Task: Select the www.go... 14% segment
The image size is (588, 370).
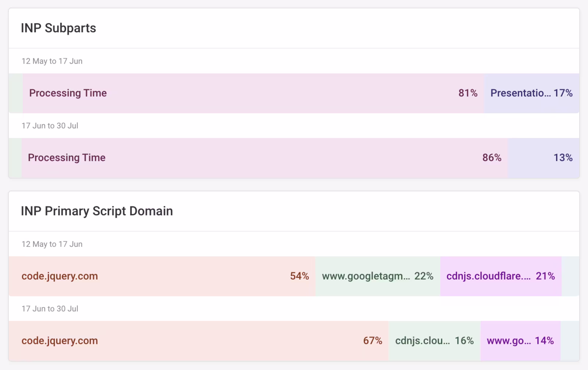Action: pyautogui.click(x=520, y=341)
